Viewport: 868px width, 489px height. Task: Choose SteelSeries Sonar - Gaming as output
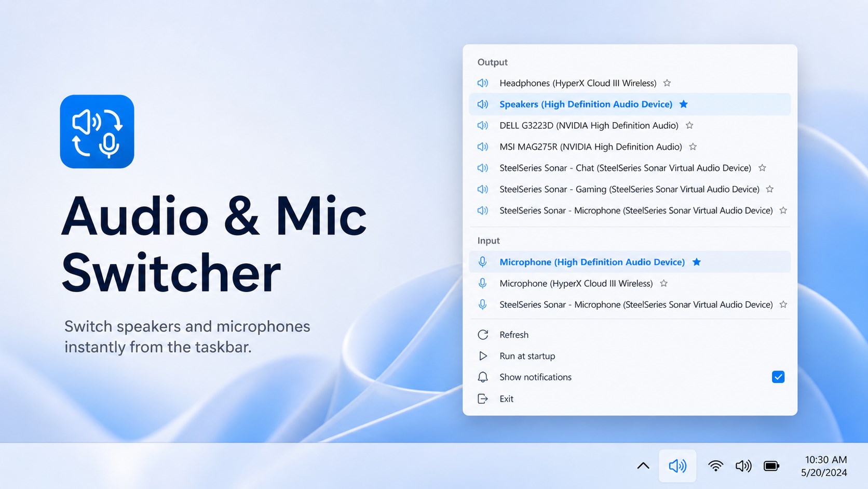[630, 189]
